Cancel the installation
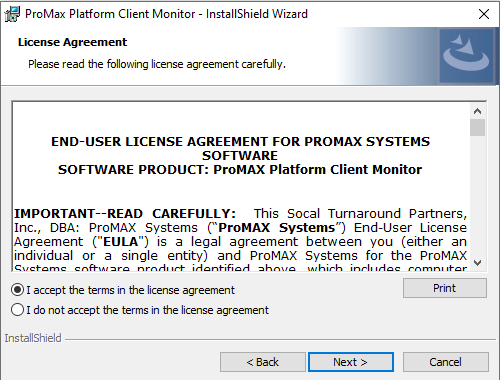Viewport: 500px width, 380px height. tap(445, 362)
